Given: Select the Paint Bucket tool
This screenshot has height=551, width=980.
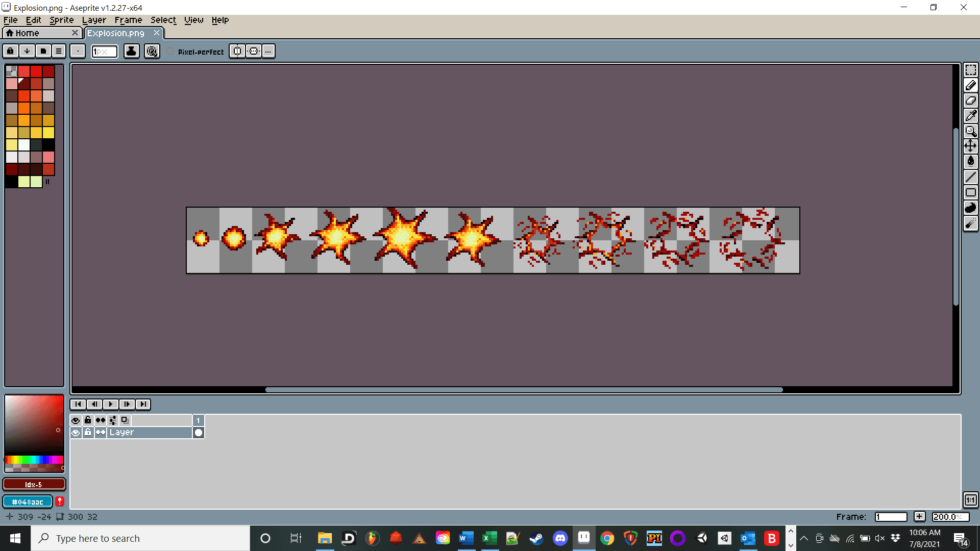Looking at the screenshot, I should pyautogui.click(x=970, y=162).
